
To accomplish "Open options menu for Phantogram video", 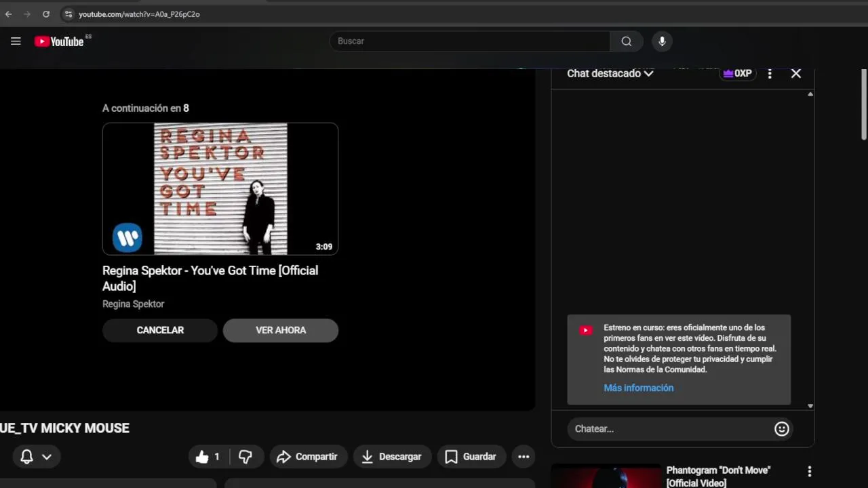I will [809, 471].
